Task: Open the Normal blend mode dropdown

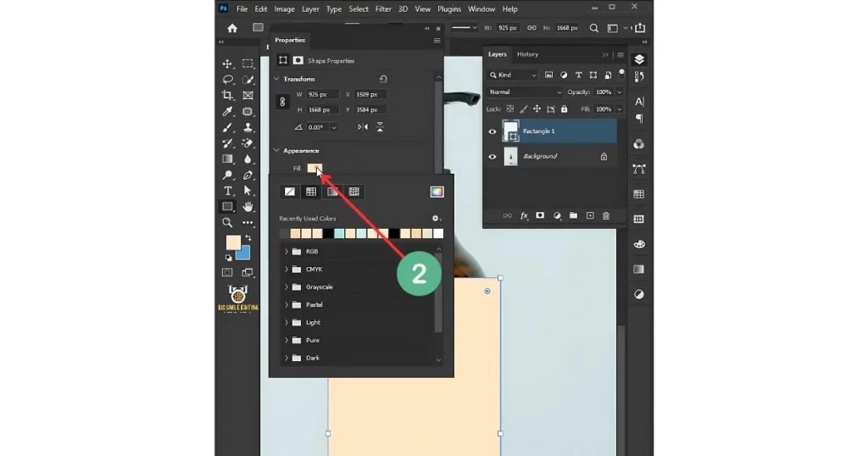Action: [x=525, y=92]
